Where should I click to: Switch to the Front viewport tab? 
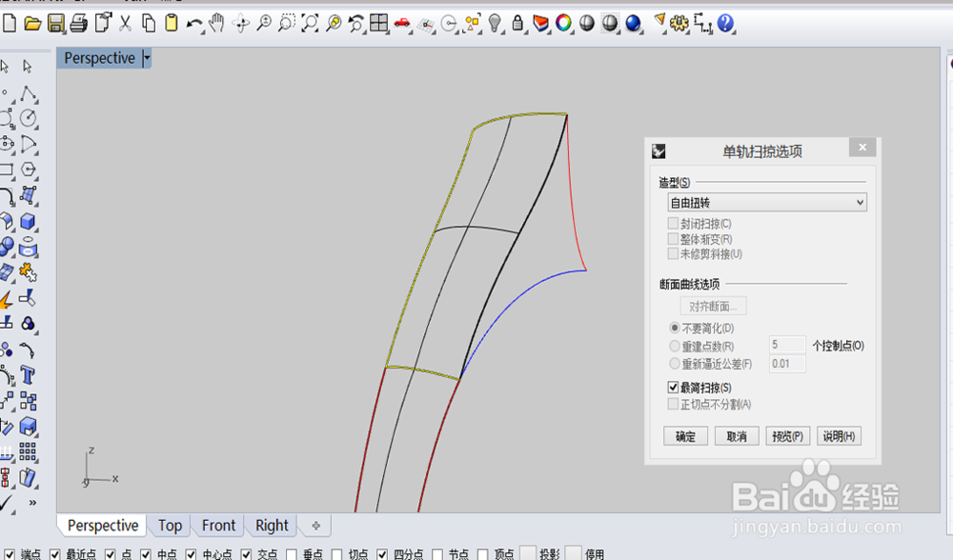[217, 525]
